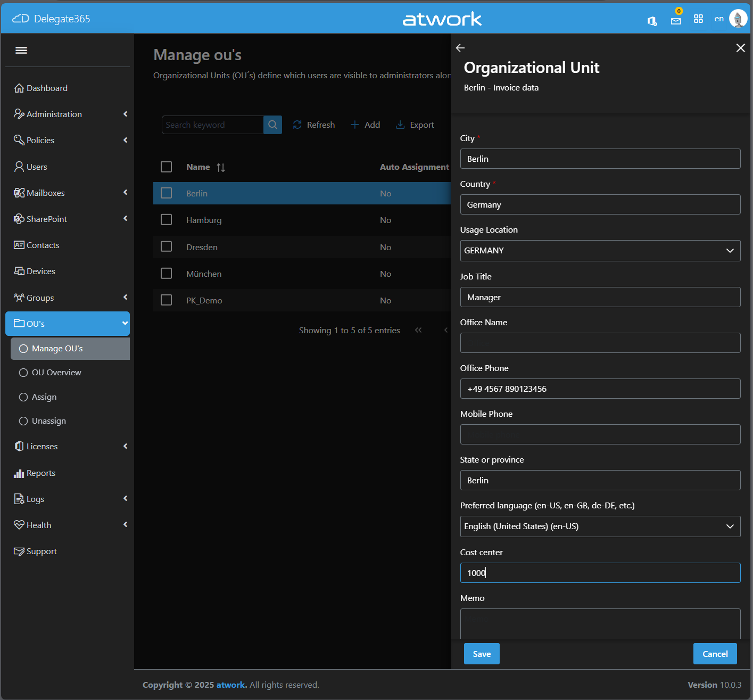This screenshot has width=753, height=700.
Task: Open the Reports menu item
Action: (x=41, y=473)
